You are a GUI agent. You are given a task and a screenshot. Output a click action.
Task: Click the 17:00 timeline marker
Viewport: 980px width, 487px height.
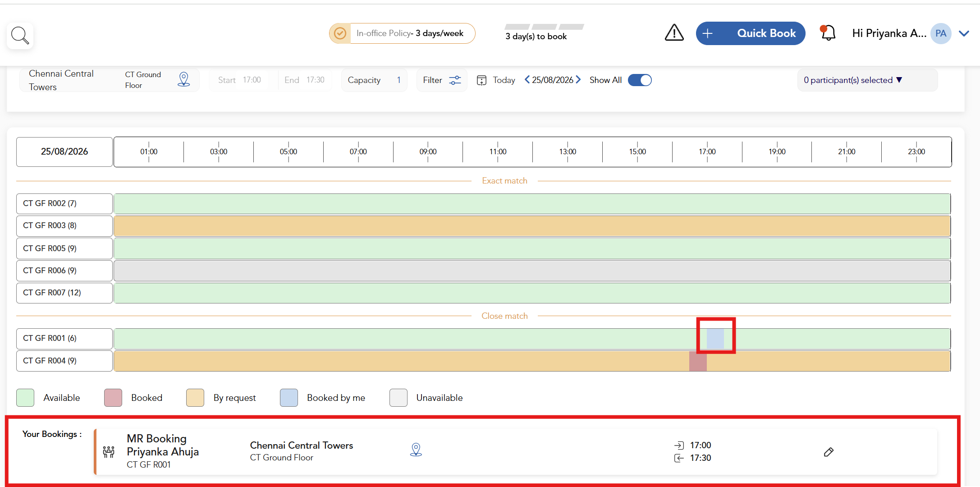pyautogui.click(x=707, y=152)
